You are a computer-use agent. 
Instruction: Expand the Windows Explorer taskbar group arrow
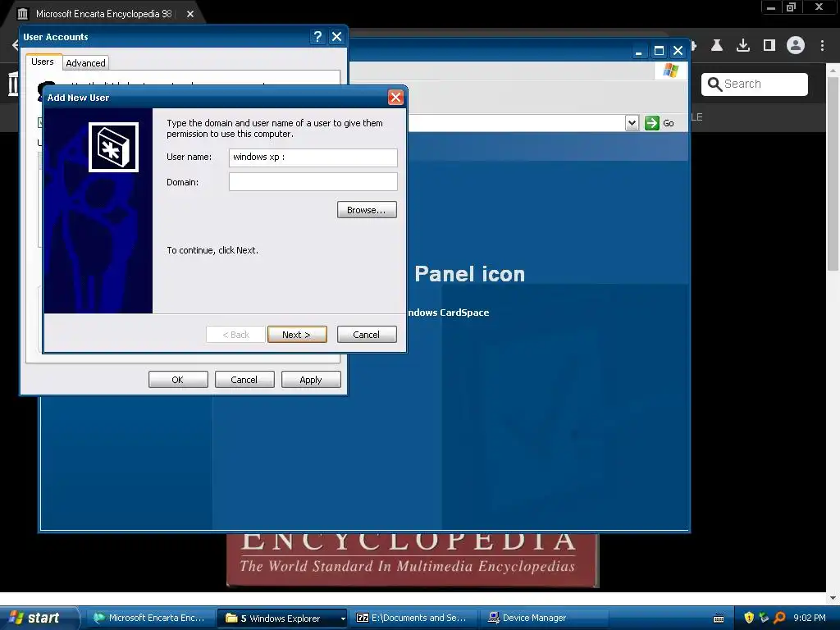[343, 619]
